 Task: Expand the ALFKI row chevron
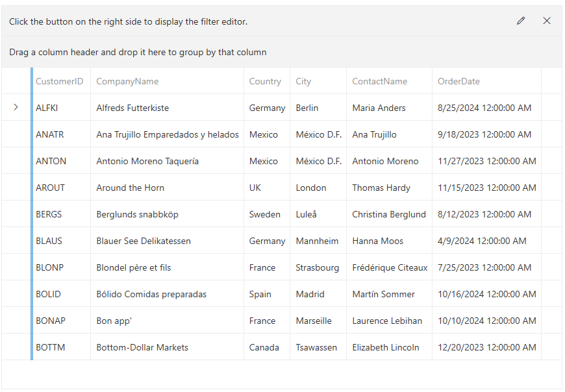(x=16, y=108)
